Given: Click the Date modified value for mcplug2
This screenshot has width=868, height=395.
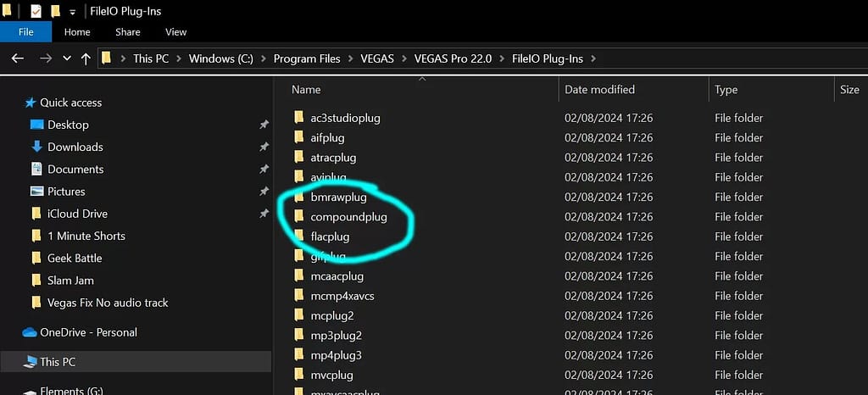Looking at the screenshot, I should coord(609,315).
